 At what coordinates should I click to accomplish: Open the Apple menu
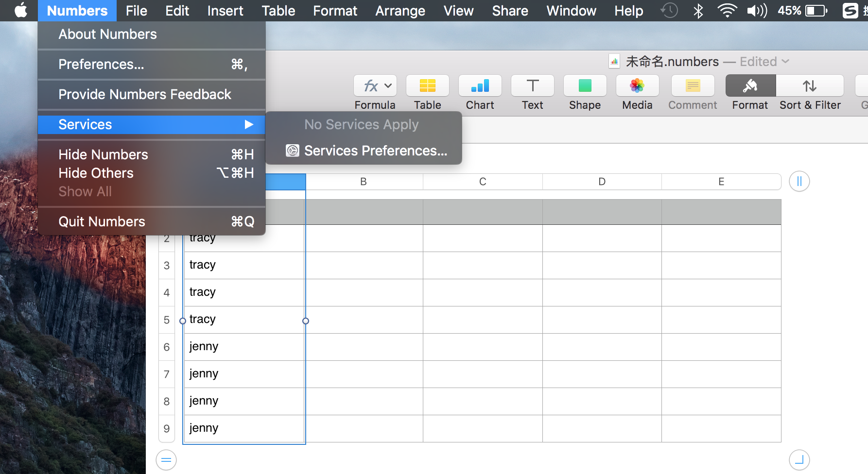(x=20, y=10)
